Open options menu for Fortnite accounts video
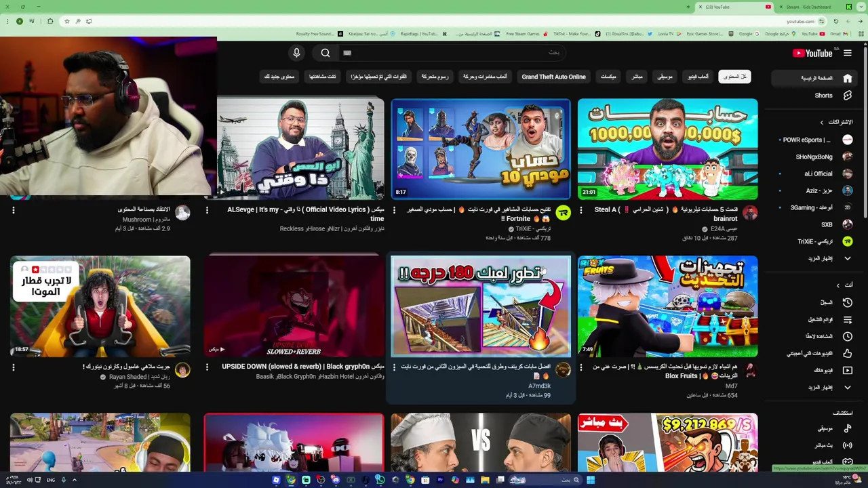This screenshot has width=868, height=488. point(395,210)
